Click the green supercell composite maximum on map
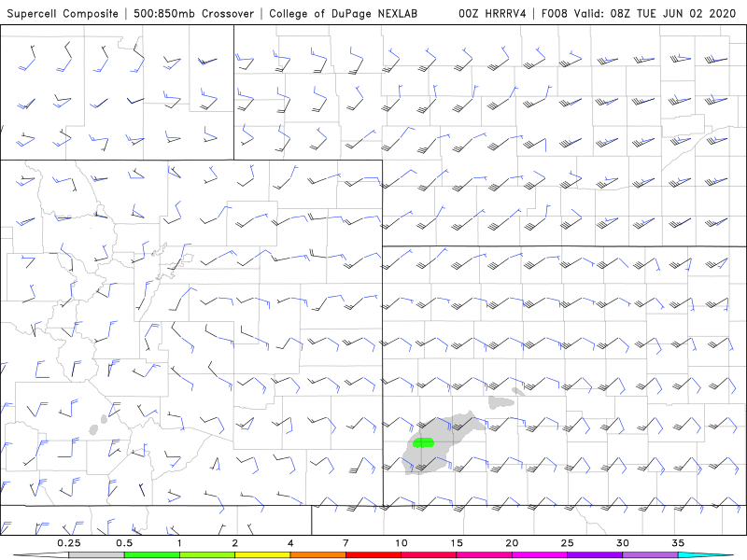Image resolution: width=747 pixels, height=560 pixels. pos(423,443)
